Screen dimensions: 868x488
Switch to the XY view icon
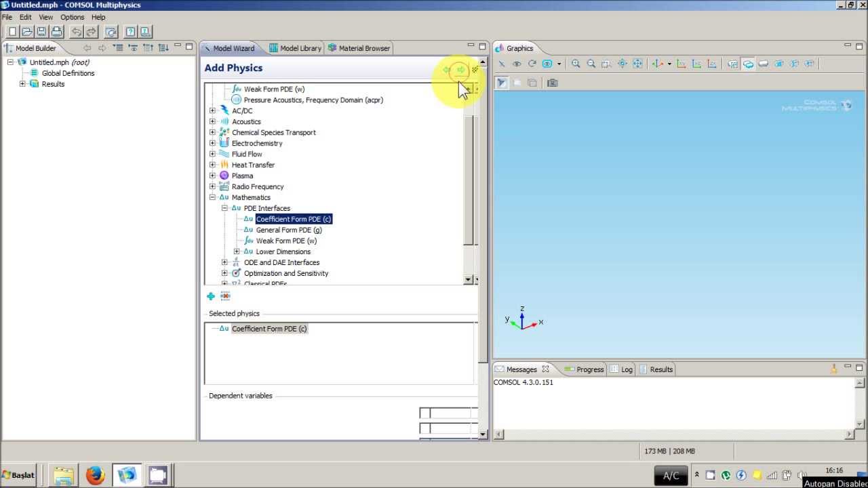[682, 64]
